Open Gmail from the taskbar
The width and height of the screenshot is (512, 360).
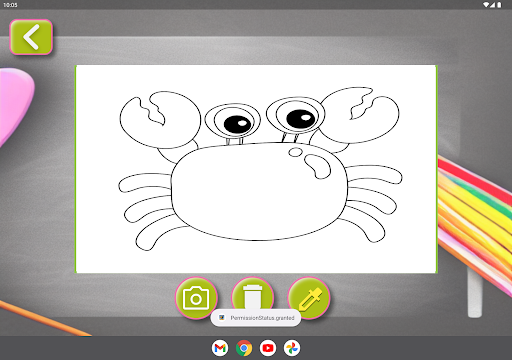220,348
